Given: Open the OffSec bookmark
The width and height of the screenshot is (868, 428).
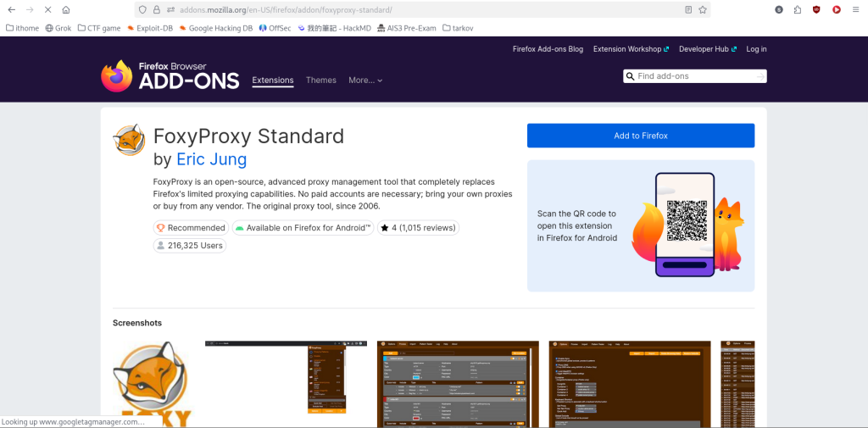Looking at the screenshot, I should 275,28.
